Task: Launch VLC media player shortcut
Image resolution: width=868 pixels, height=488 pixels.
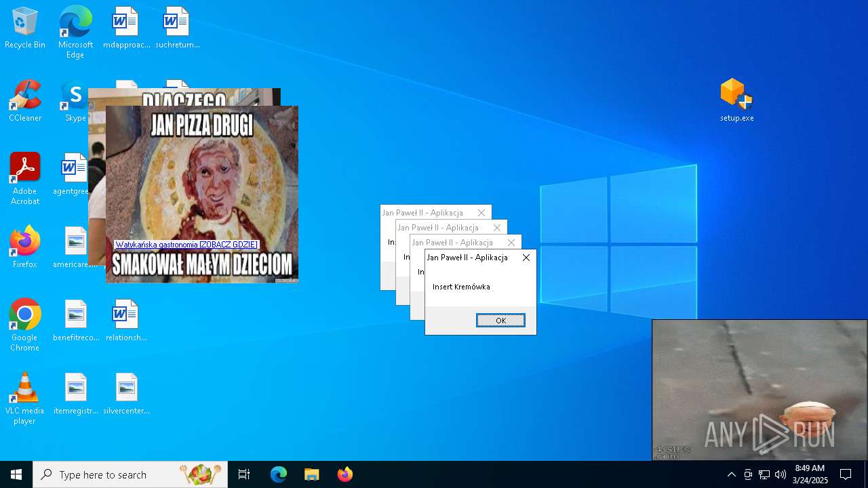Action: [25, 399]
